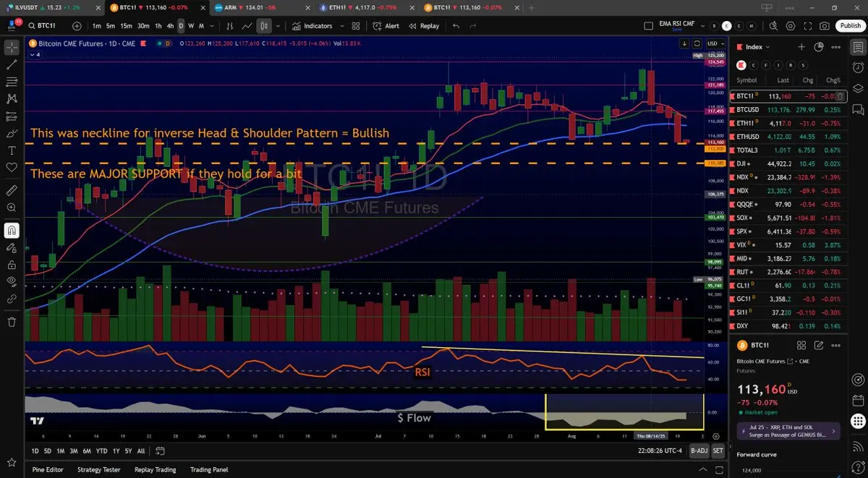Select the line chart style icon

[x=247, y=25]
